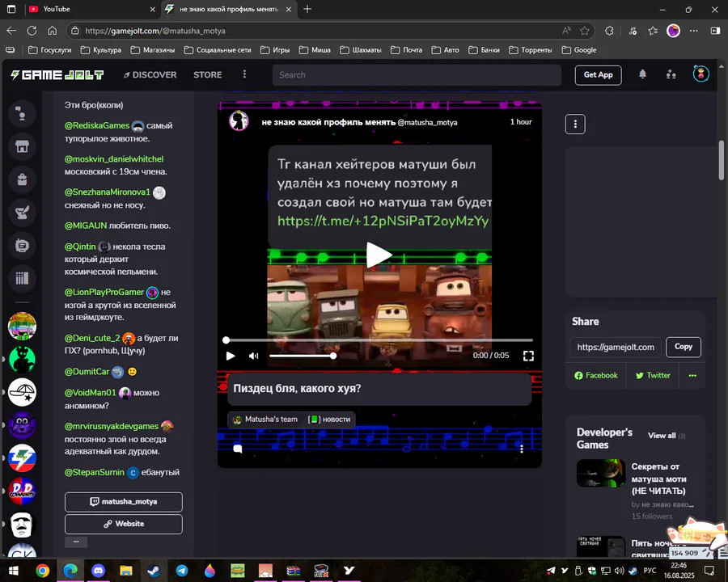
Task: Open the user avatar menu in header
Action: coord(700,74)
